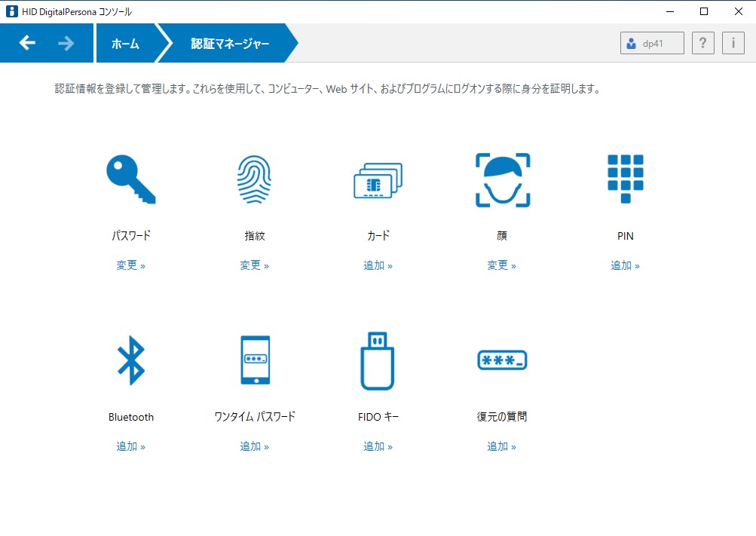Select the smart card (カード) icon
Image resolution: width=756 pixels, height=536 pixels.
point(378,181)
